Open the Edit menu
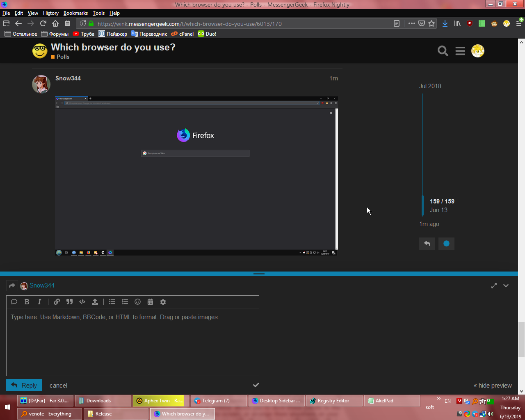The image size is (525, 420). 19,13
